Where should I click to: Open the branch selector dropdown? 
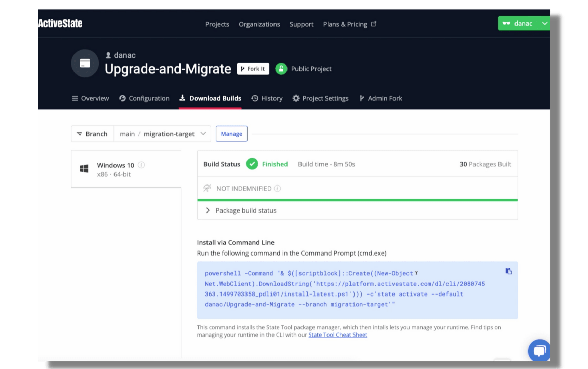pyautogui.click(x=162, y=134)
